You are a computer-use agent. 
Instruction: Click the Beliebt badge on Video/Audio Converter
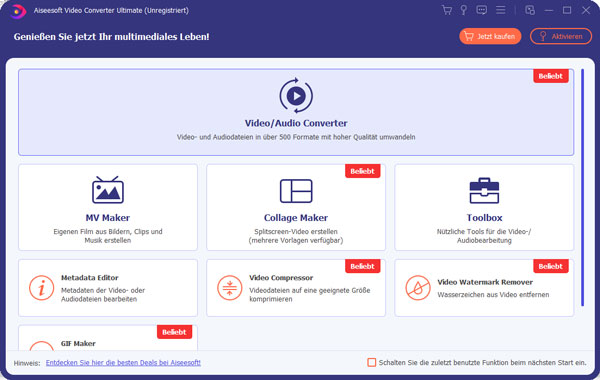pyautogui.click(x=551, y=76)
